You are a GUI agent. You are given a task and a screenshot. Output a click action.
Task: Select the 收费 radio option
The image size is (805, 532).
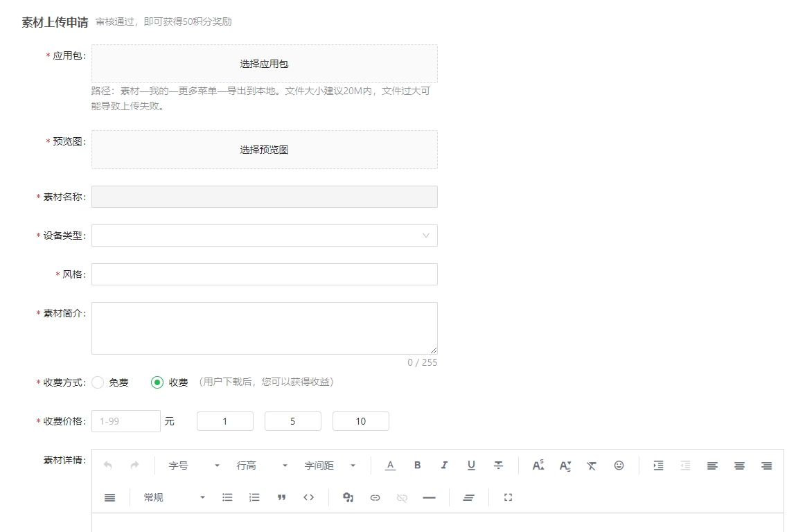(157, 382)
